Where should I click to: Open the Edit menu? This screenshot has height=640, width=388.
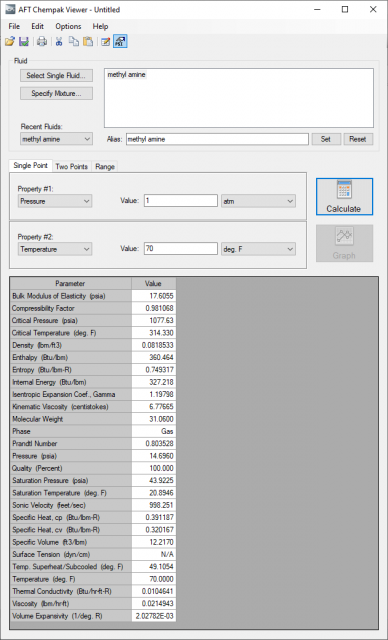[37, 26]
